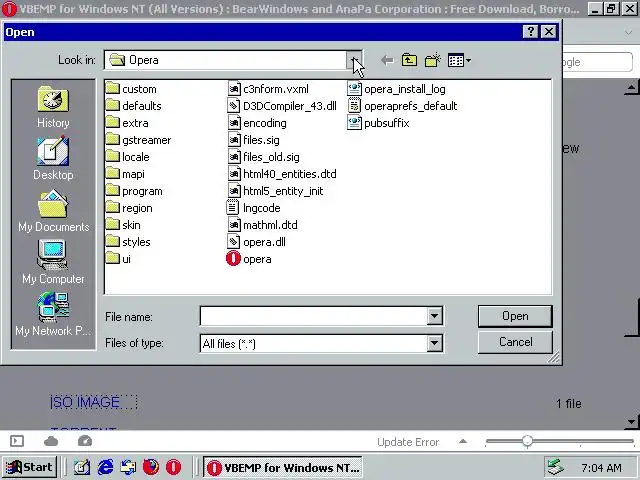The height and width of the screenshot is (480, 640).
Task: Select the program folder
Action: (x=134, y=191)
